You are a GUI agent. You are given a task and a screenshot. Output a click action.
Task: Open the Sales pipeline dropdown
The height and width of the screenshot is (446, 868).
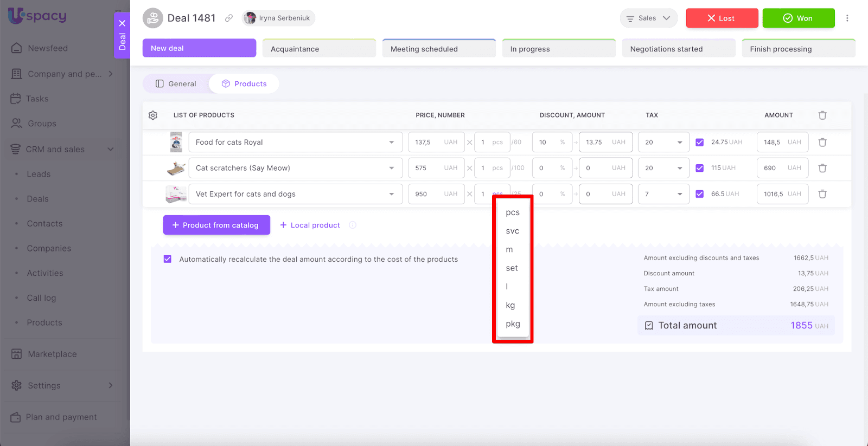tap(648, 18)
